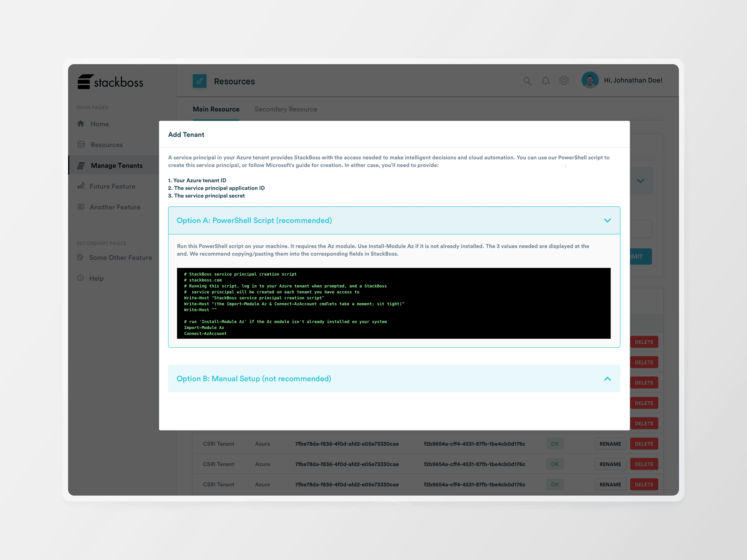Image resolution: width=747 pixels, height=560 pixels.
Task: Switch to the Main Resource tab
Action: click(216, 109)
